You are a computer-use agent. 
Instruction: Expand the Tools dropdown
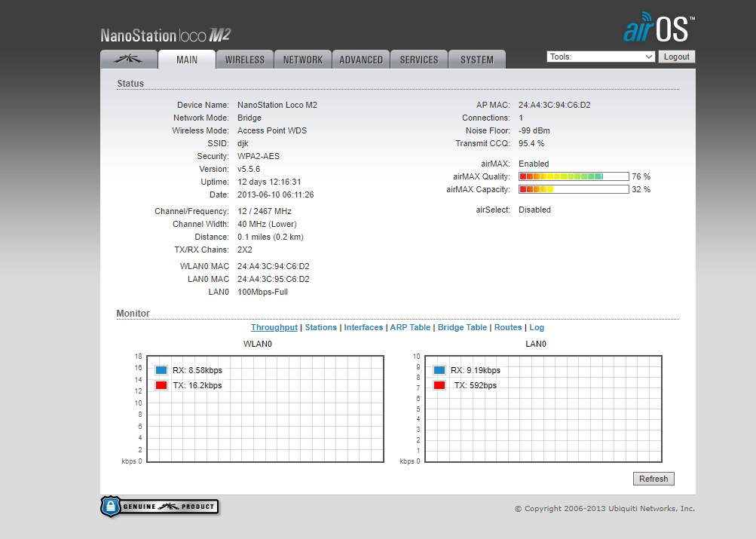tap(601, 57)
